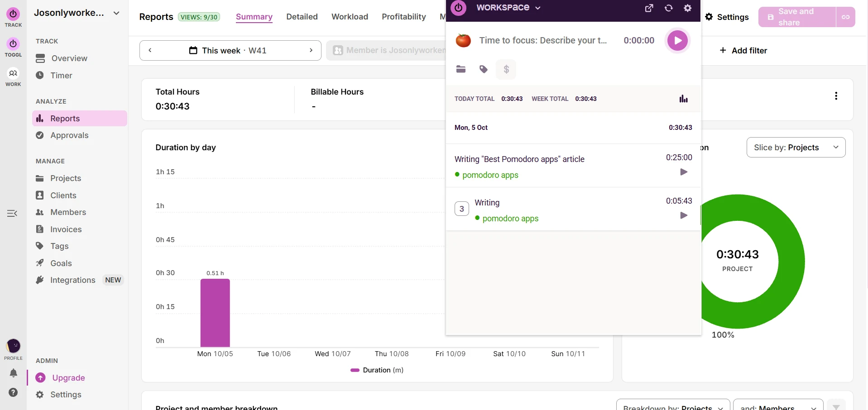Screen dimensions: 868x410
Task: Open the Upgrade link in sidebar
Action: pyautogui.click(x=68, y=378)
